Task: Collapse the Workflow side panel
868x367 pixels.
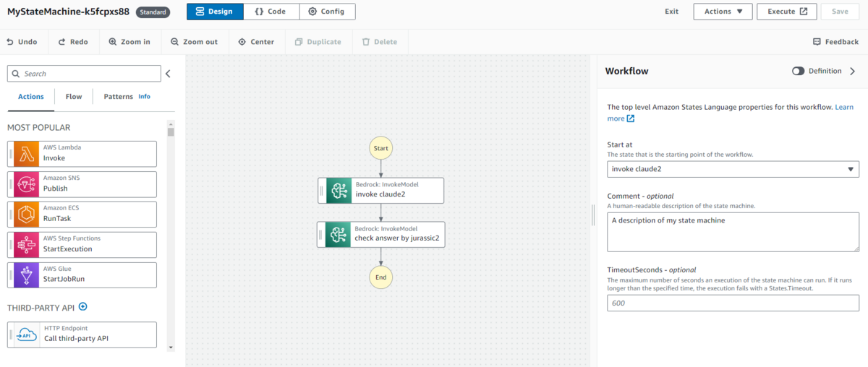Action: point(852,72)
